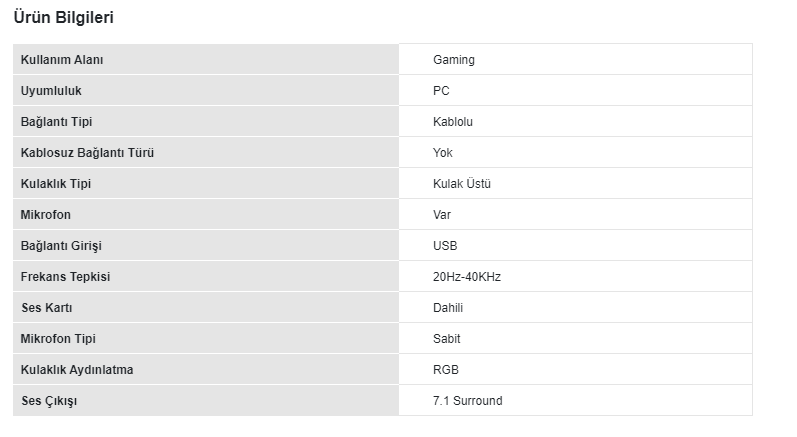Click the Kullanım Alanı label
The height and width of the screenshot is (437, 797).
pyautogui.click(x=62, y=60)
